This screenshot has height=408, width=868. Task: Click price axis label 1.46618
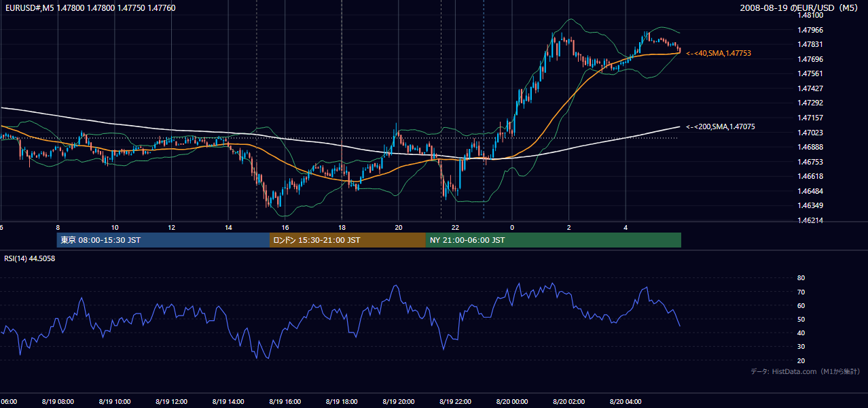[x=810, y=176]
